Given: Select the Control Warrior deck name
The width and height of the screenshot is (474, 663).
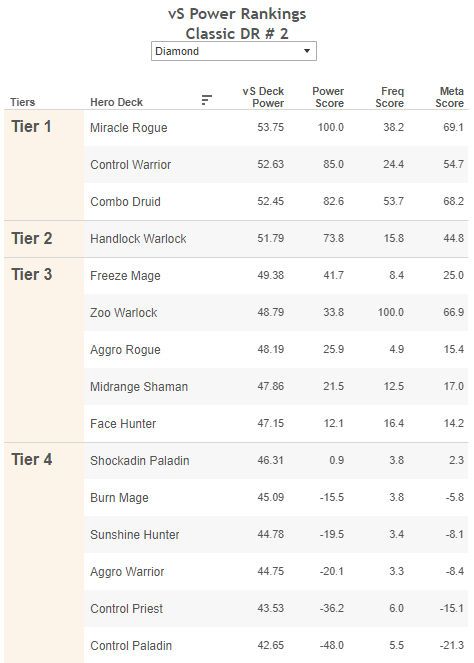Looking at the screenshot, I should [x=131, y=164].
